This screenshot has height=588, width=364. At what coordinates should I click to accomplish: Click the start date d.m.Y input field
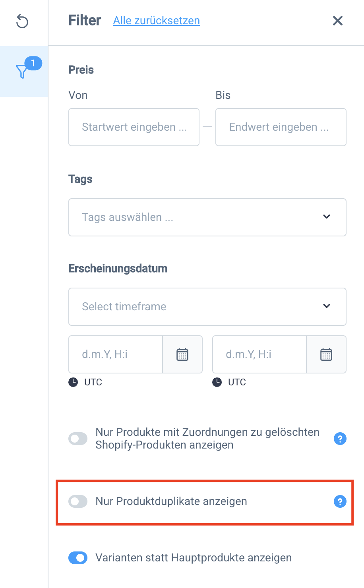pyautogui.click(x=116, y=354)
